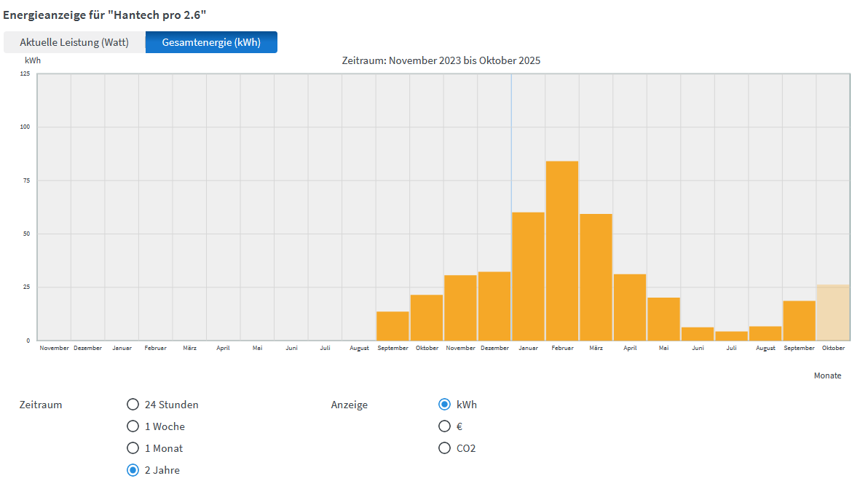Viewport: 868px width, 481px height.
Task: Select the orange Mai bar
Action: [x=663, y=319]
